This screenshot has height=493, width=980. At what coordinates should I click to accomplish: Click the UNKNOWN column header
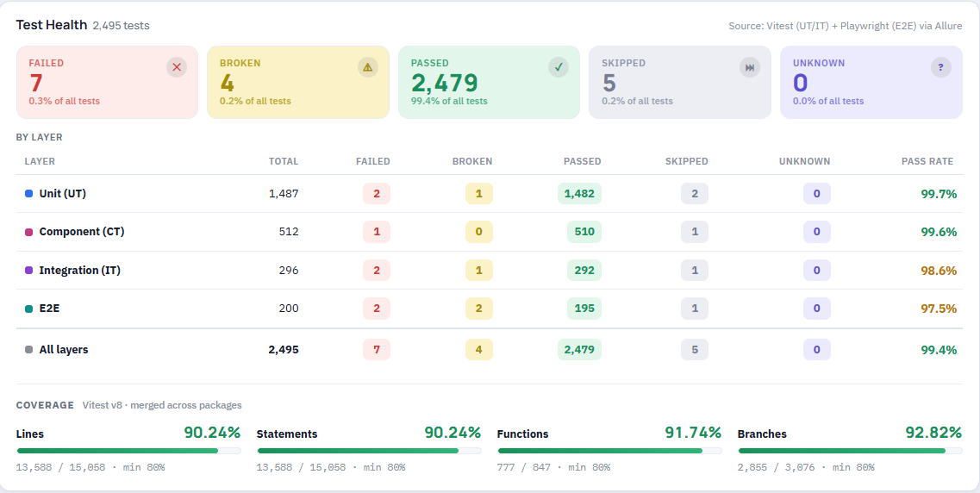point(804,161)
